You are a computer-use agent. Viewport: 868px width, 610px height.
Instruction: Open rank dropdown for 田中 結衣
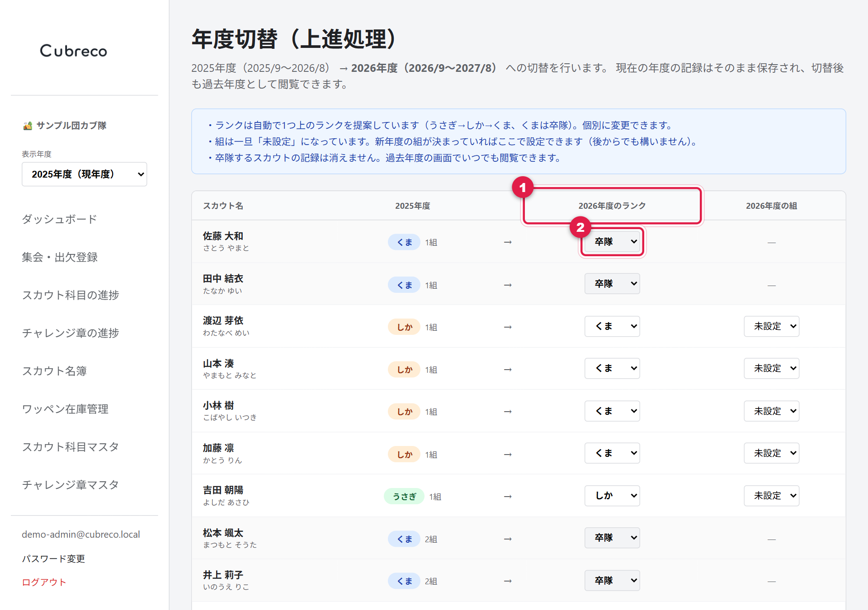click(x=612, y=284)
